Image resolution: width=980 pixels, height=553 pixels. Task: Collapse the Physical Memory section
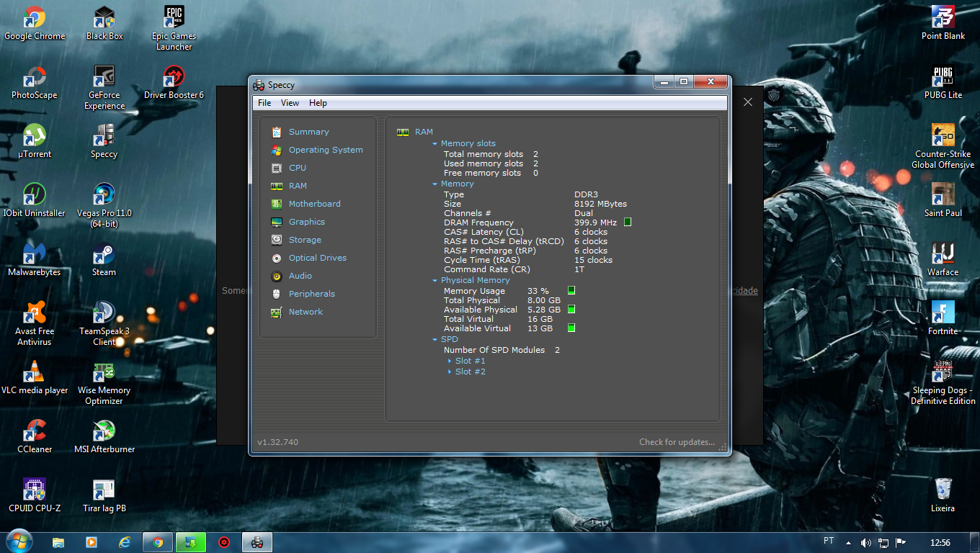(x=435, y=281)
